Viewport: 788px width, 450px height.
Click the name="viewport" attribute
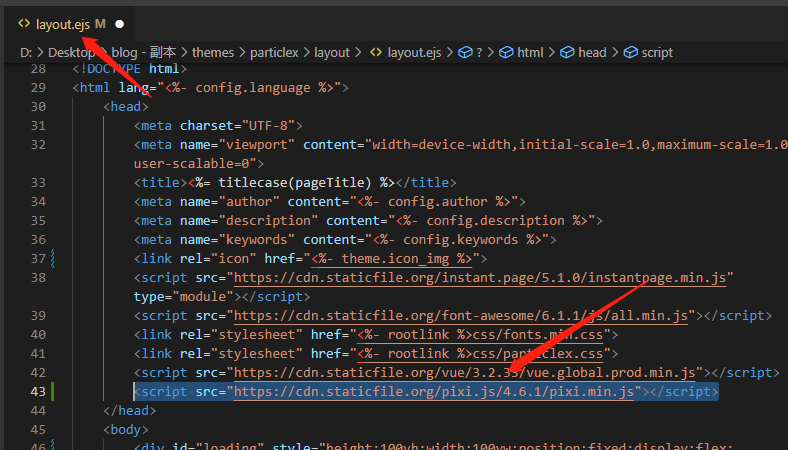[237, 145]
